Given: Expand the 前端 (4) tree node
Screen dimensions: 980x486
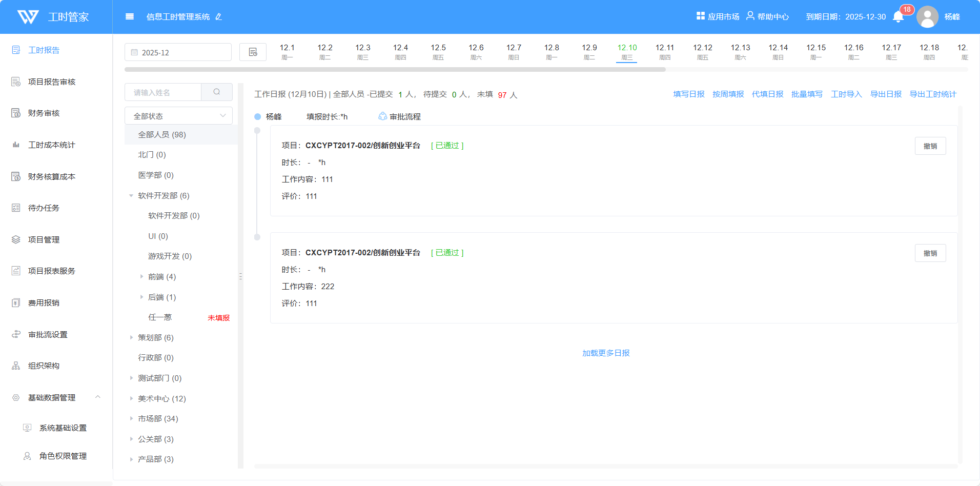Looking at the screenshot, I should pos(141,277).
